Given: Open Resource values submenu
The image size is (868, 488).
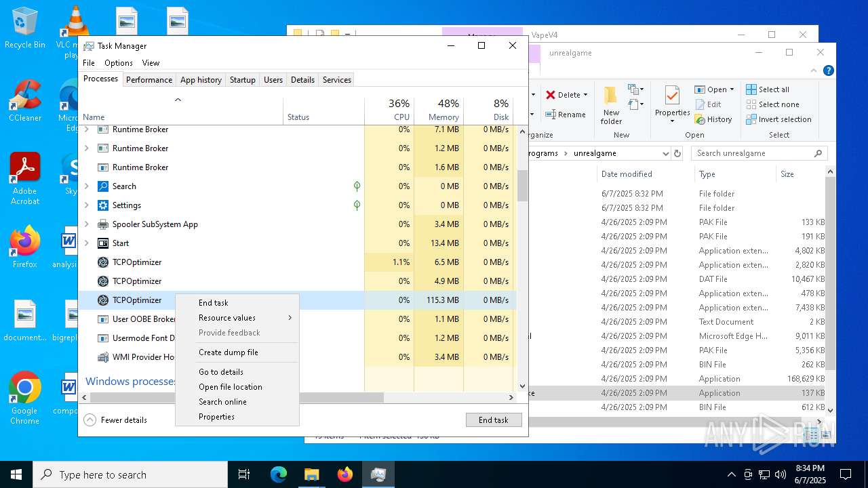Looking at the screenshot, I should click(237, 318).
